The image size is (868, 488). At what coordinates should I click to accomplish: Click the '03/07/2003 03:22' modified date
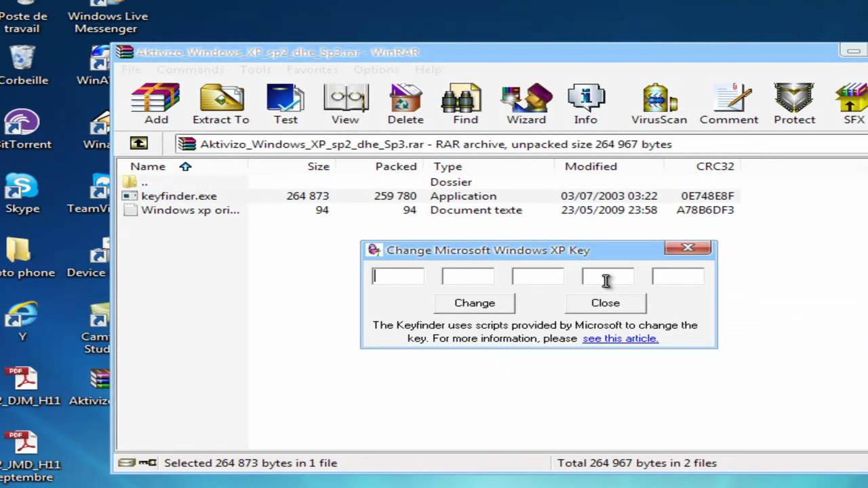[608, 196]
